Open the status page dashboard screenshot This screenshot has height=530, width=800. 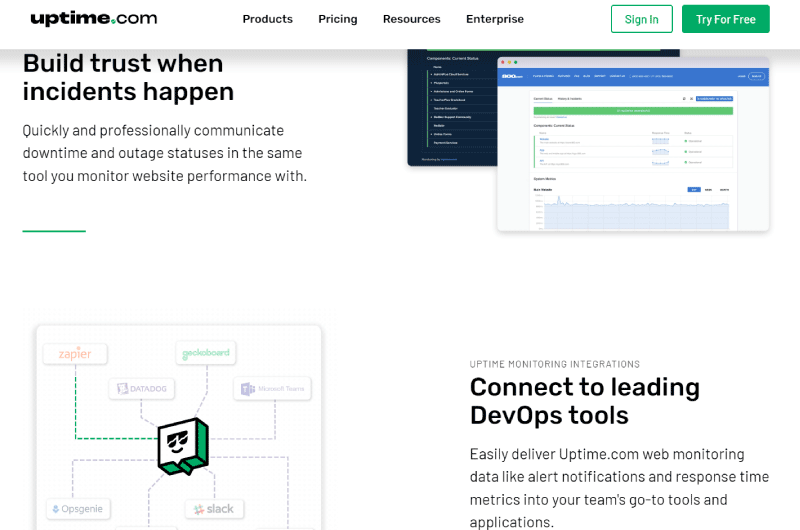click(633, 144)
